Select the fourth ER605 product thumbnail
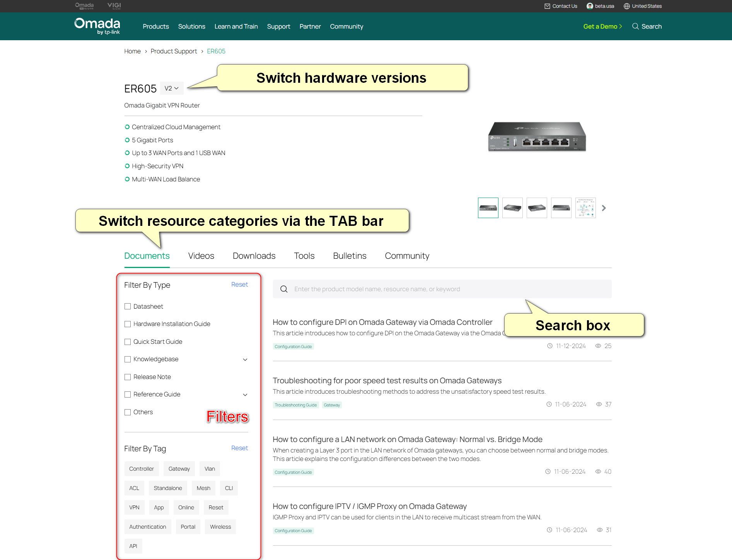Viewport: 732px width, 560px height. [x=561, y=208]
